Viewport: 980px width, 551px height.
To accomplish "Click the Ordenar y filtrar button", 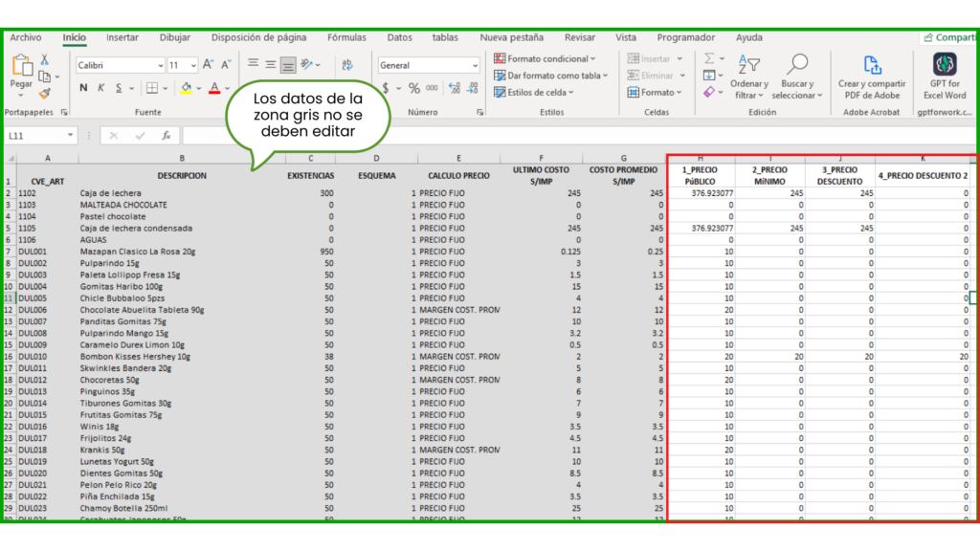I will point(748,77).
